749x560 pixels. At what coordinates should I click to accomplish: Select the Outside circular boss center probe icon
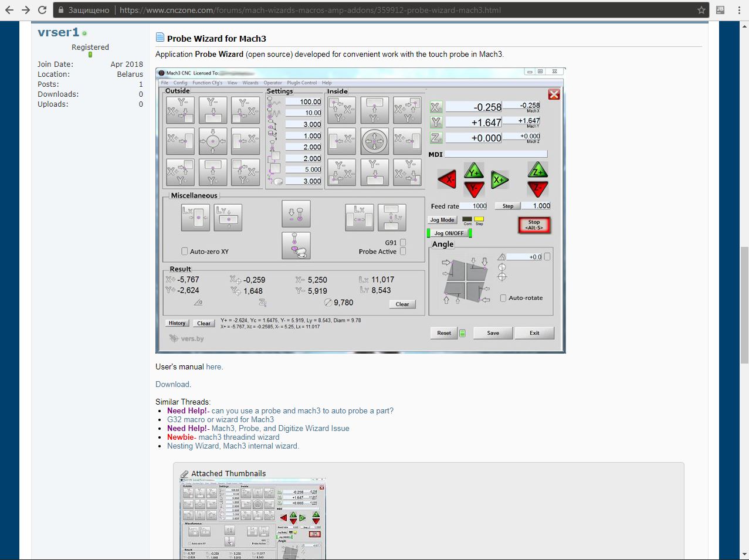(x=213, y=141)
